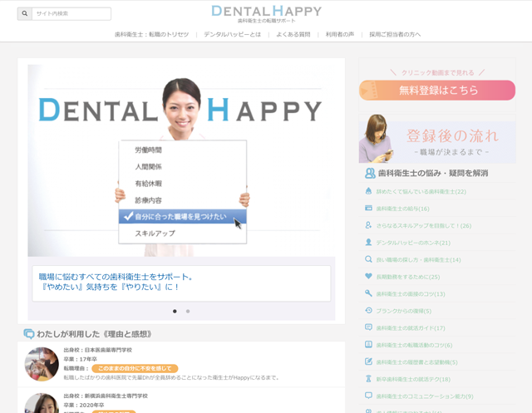This screenshot has width=532, height=413.
Task: Click pencil icon for 歯科衛生士の履歴書と志望動機(5)
Action: pos(368,361)
